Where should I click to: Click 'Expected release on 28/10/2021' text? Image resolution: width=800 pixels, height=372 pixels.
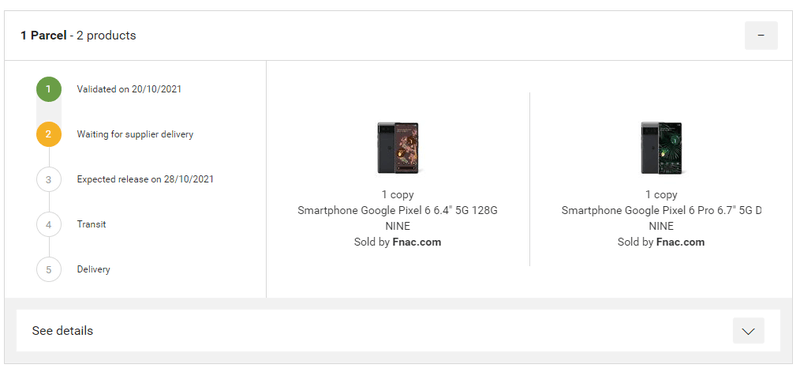145,179
